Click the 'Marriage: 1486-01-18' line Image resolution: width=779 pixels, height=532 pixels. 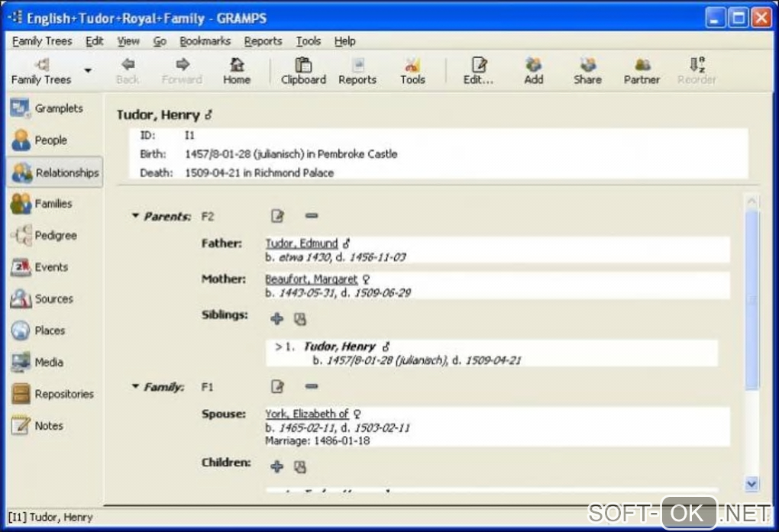318,440
